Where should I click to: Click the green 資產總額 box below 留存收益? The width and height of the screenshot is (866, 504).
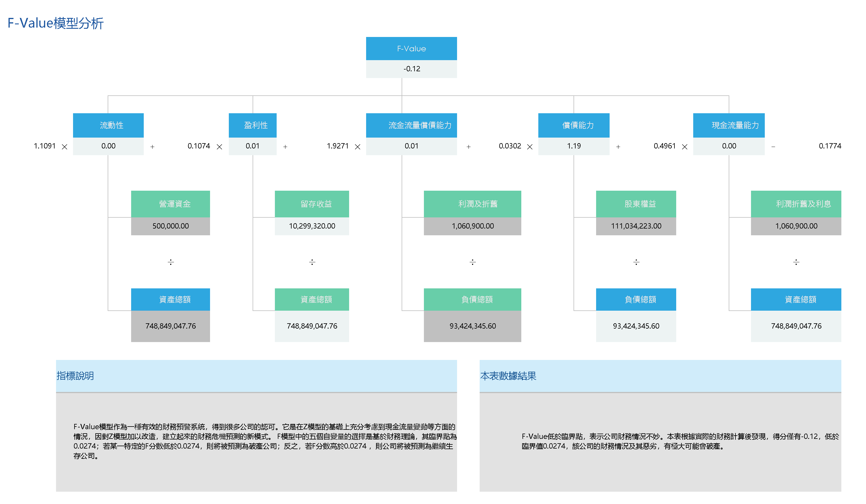pyautogui.click(x=312, y=300)
